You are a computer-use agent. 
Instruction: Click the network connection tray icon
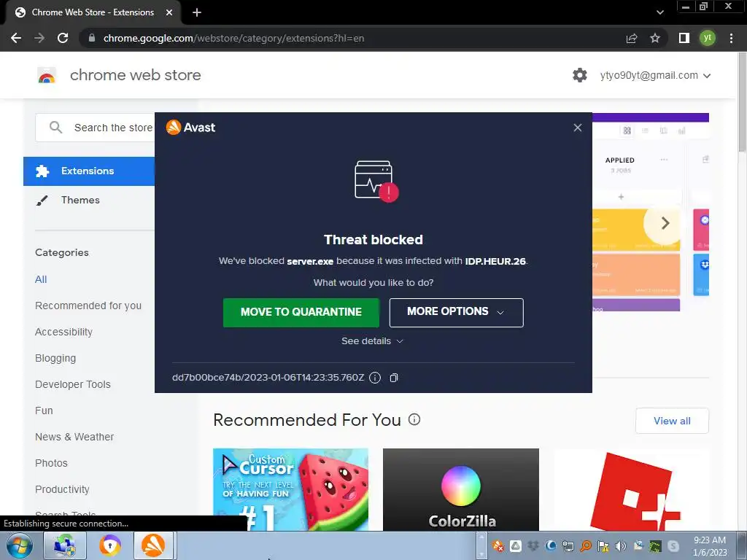568,546
